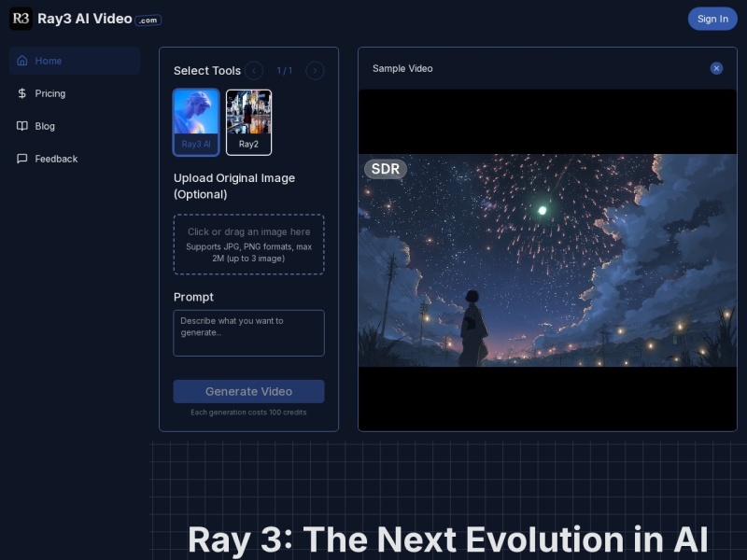The image size is (747, 560).
Task: Click the Generate Video button
Action: [x=248, y=391]
